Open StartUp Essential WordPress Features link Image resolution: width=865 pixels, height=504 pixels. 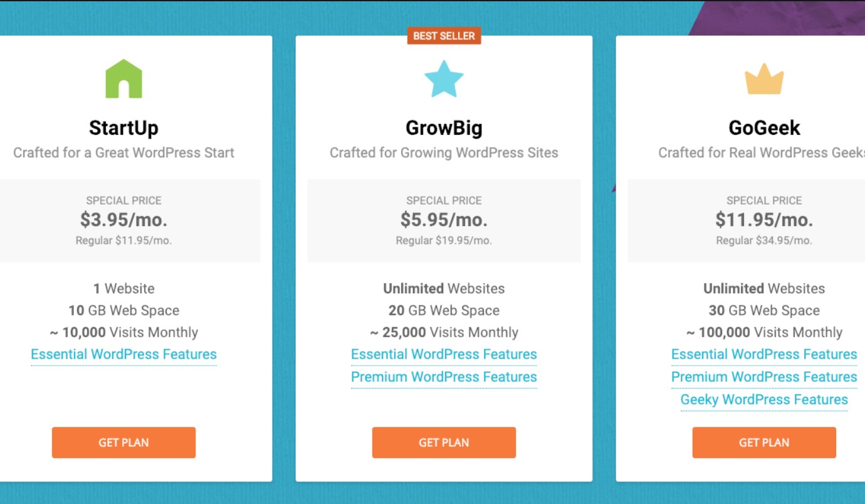tap(123, 354)
